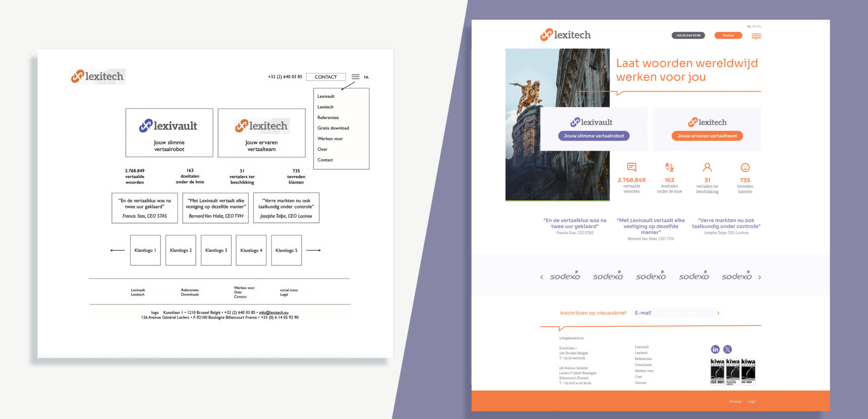Select Referenties in the wireframe dropdown menu
Image resolution: width=868 pixels, height=419 pixels.
click(x=328, y=118)
